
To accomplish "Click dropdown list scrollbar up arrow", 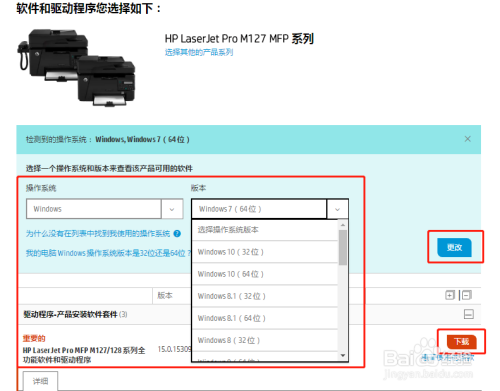I will click(343, 225).
